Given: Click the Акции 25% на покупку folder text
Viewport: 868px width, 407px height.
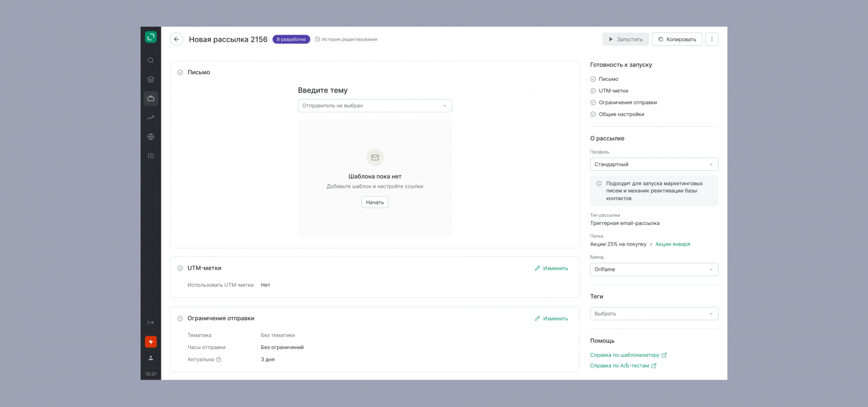Looking at the screenshot, I should point(618,244).
